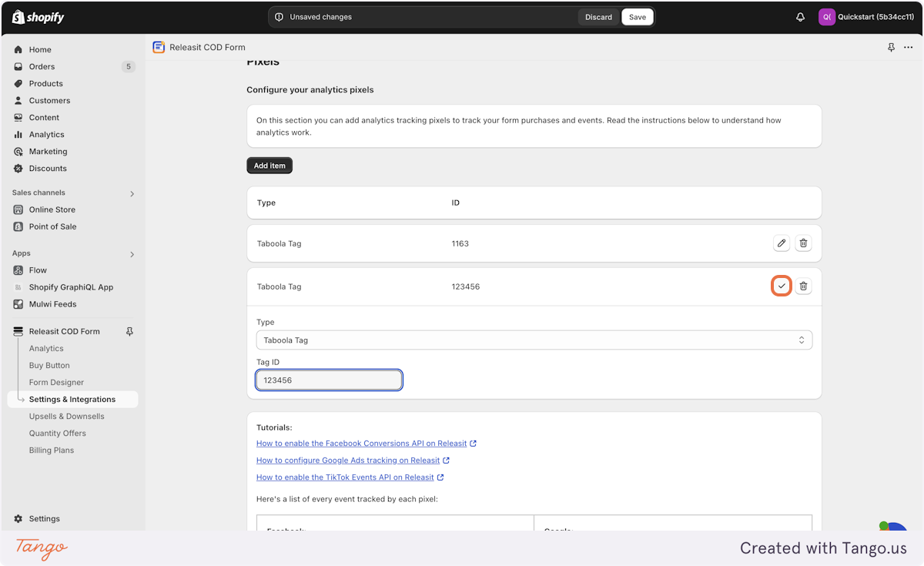Screen dimensions: 924x566
Task: Open Releasit Analytics sub-item
Action: 46,349
